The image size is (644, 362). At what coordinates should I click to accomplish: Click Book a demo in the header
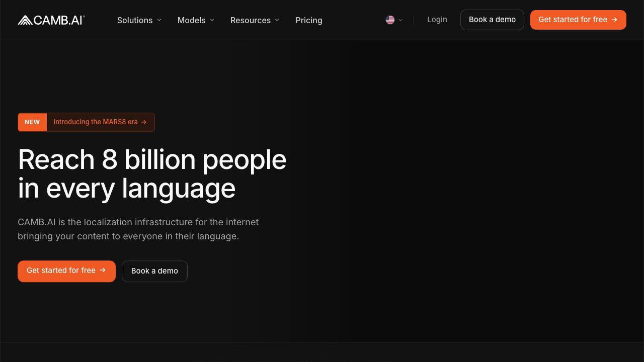[492, 20]
